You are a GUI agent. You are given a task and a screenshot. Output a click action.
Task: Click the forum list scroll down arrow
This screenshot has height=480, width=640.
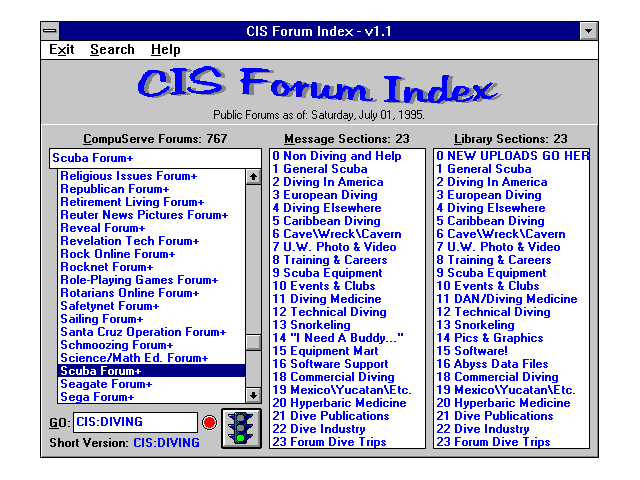[253, 395]
